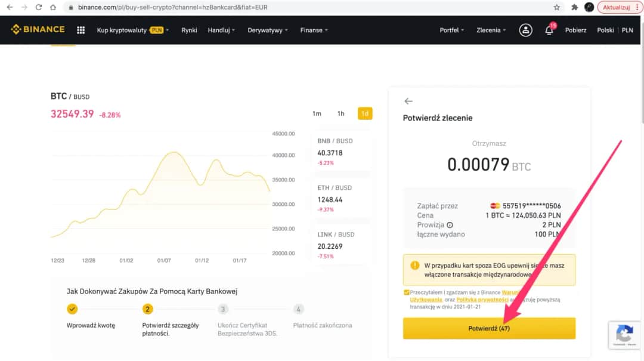Switch chart timeframe to 1h
644x361 pixels.
340,113
